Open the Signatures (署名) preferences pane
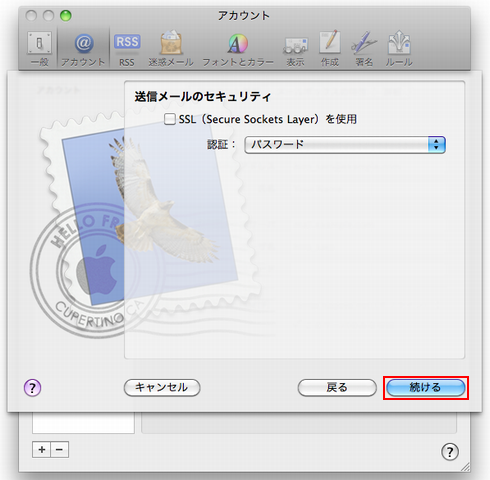The width and height of the screenshot is (490, 480). pos(364,49)
